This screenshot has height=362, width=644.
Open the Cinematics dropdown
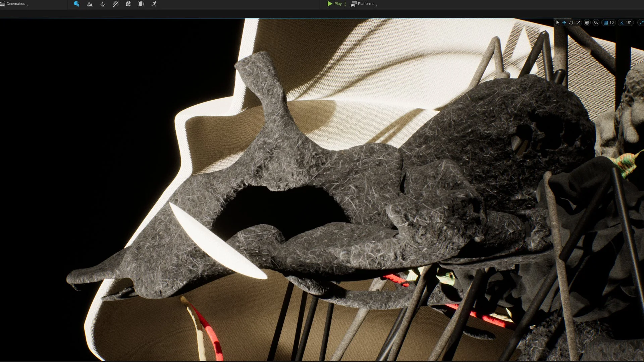[14, 4]
